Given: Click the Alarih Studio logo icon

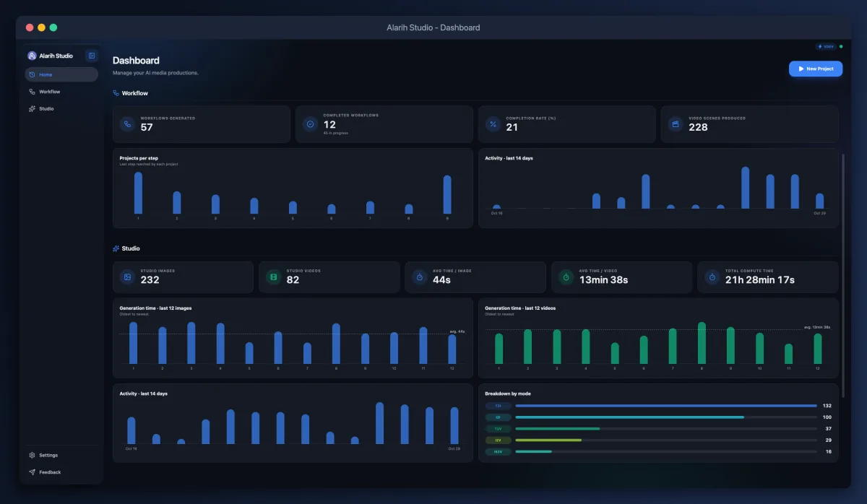Looking at the screenshot, I should [x=32, y=56].
